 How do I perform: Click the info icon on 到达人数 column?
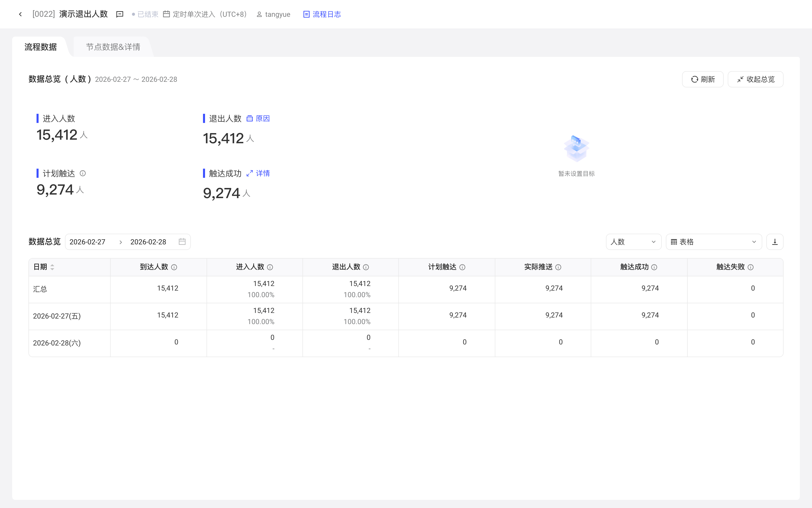[x=174, y=267]
